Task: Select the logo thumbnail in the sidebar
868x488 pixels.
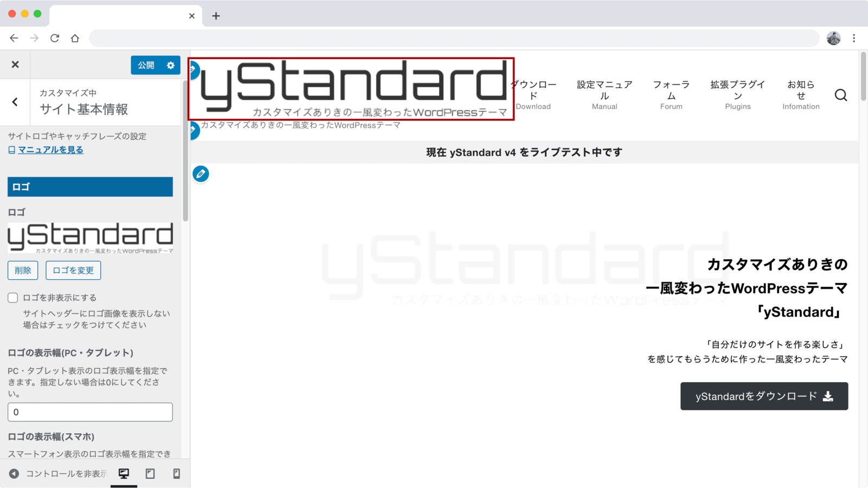Action: (90, 237)
